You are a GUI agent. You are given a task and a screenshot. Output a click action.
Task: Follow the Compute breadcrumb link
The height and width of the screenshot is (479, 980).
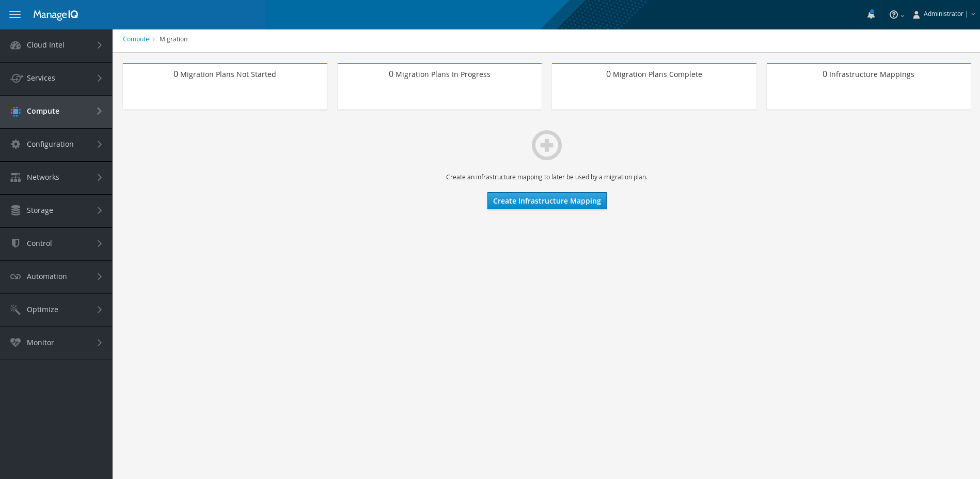click(136, 39)
